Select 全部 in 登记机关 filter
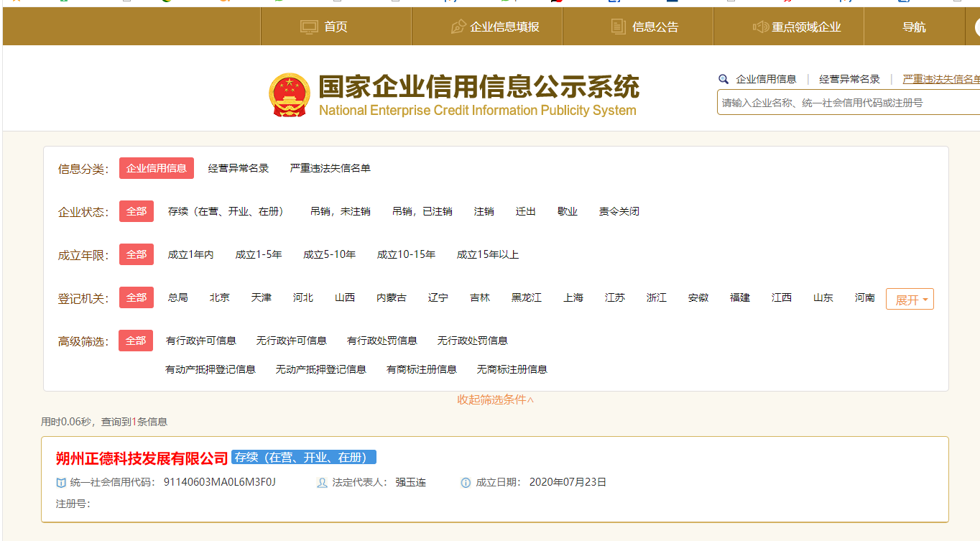Viewport: 980px width, 541px height. 137,297
